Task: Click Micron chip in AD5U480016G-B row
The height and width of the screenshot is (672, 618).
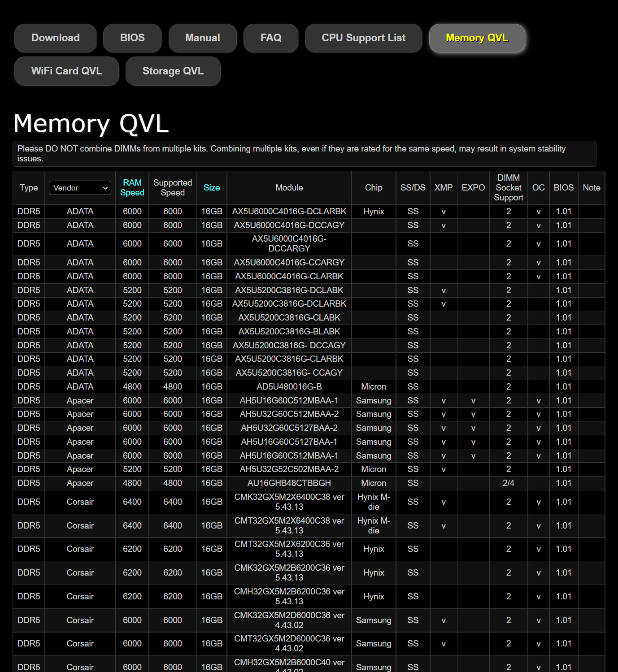Action: click(x=374, y=387)
